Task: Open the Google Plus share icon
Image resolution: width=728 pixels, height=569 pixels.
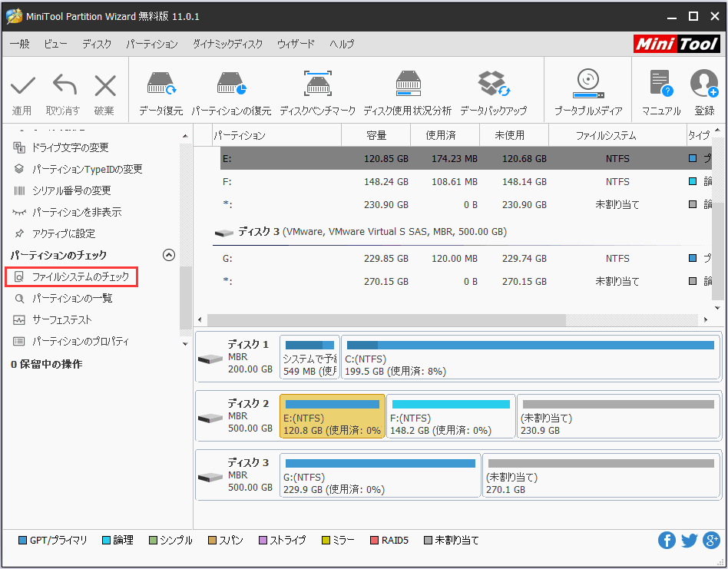Action: click(711, 541)
